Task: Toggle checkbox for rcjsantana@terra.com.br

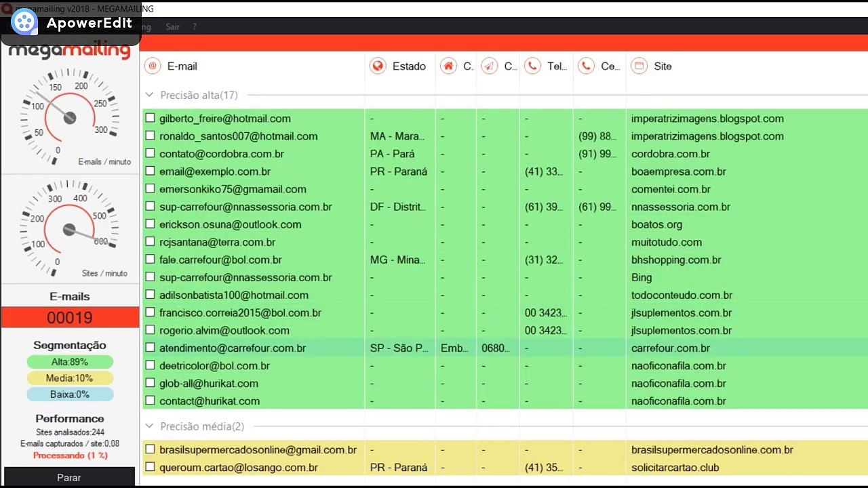Action: 151,242
